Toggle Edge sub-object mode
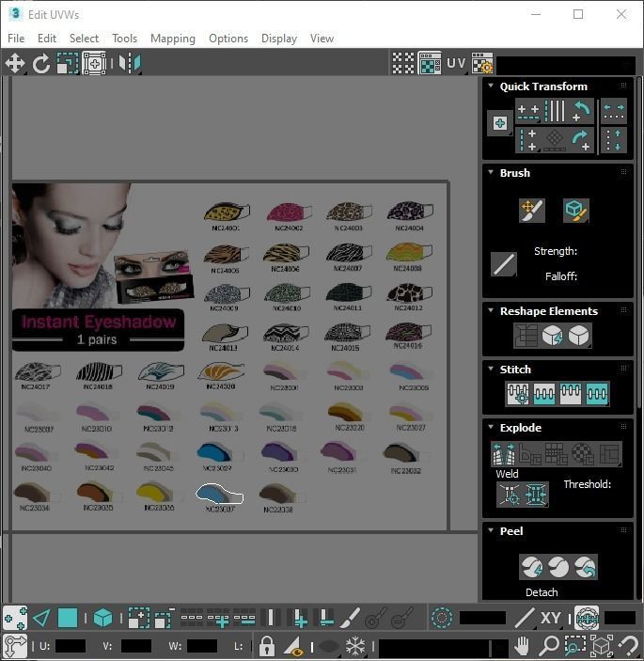The height and width of the screenshot is (661, 644). click(x=41, y=619)
